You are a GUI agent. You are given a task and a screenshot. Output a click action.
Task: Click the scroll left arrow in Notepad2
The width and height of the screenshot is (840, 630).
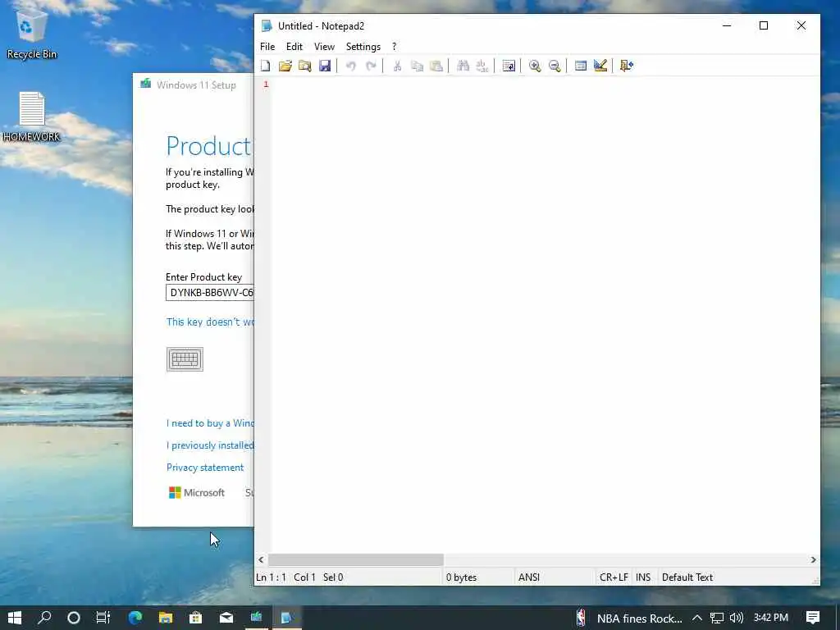click(261, 559)
